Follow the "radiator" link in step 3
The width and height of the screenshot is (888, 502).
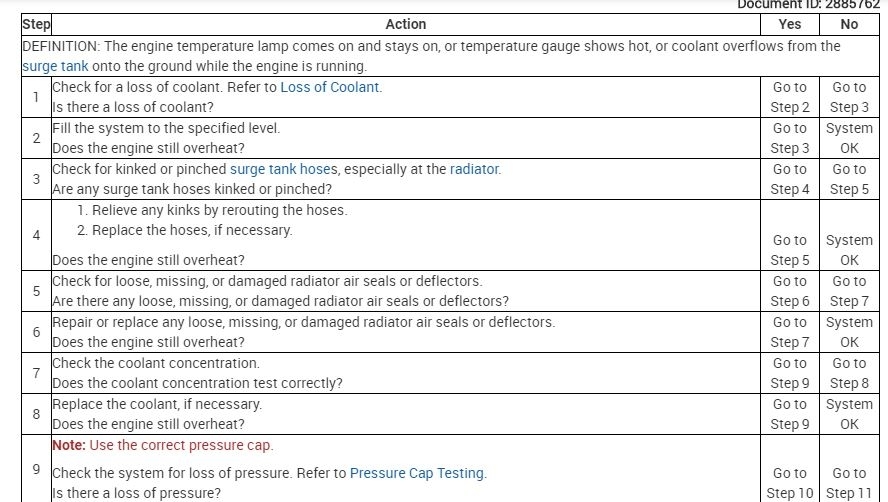pyautogui.click(x=474, y=169)
